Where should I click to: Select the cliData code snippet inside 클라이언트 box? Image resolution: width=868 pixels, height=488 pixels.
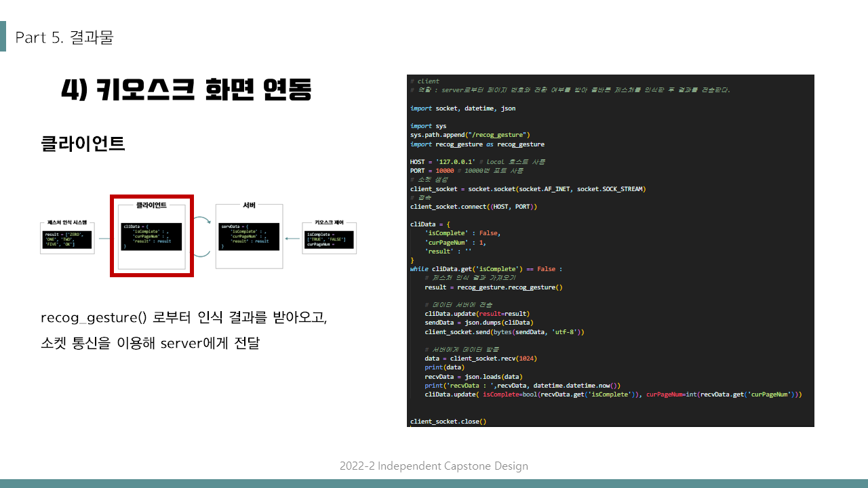[151, 237]
